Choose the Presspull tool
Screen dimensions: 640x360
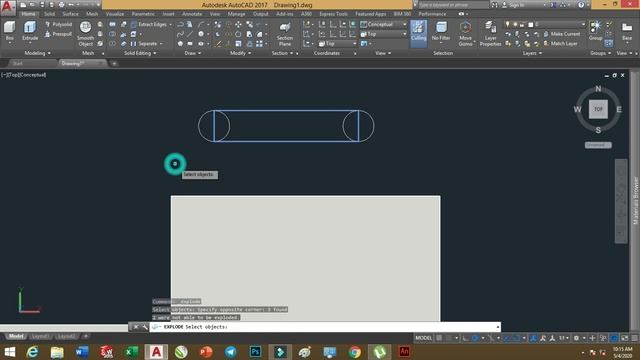58,34
